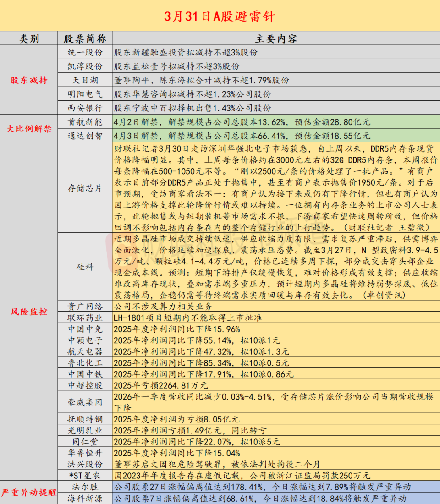The image size is (440, 504).
Task: Click 净利润同比下降15.96% cell
Action: [276, 329]
